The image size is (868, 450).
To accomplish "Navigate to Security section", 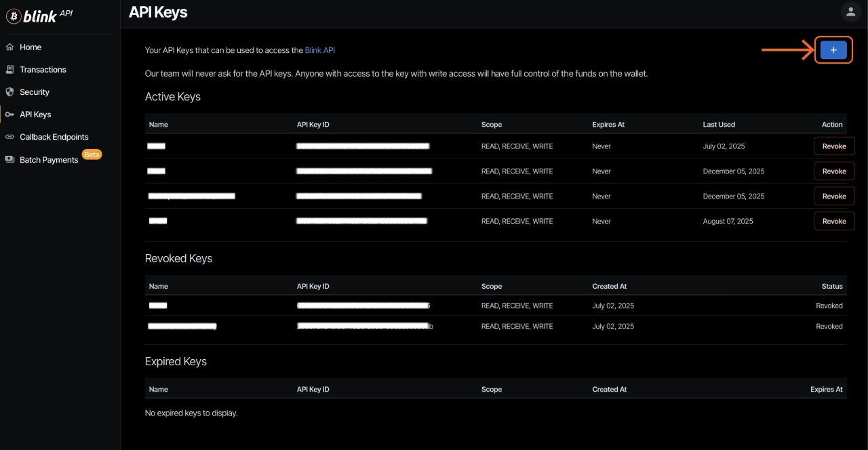I will tap(35, 92).
